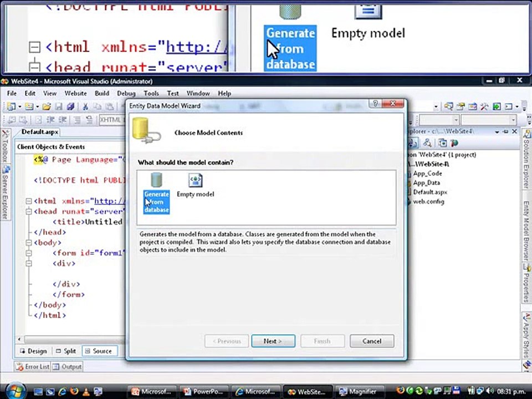This screenshot has width=532, height=399.
Task: Click the Cancel button in the wizard
Action: click(x=372, y=341)
